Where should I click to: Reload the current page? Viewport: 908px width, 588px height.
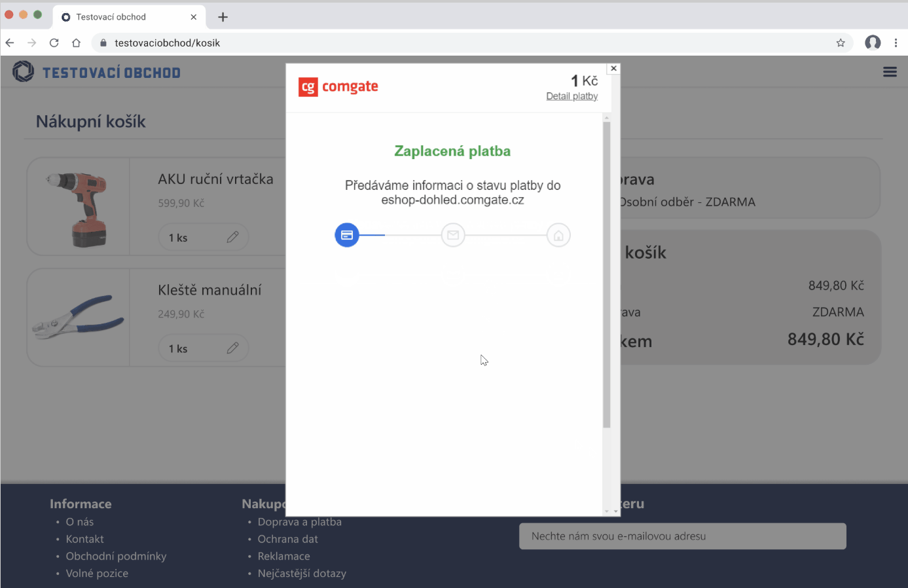point(54,43)
